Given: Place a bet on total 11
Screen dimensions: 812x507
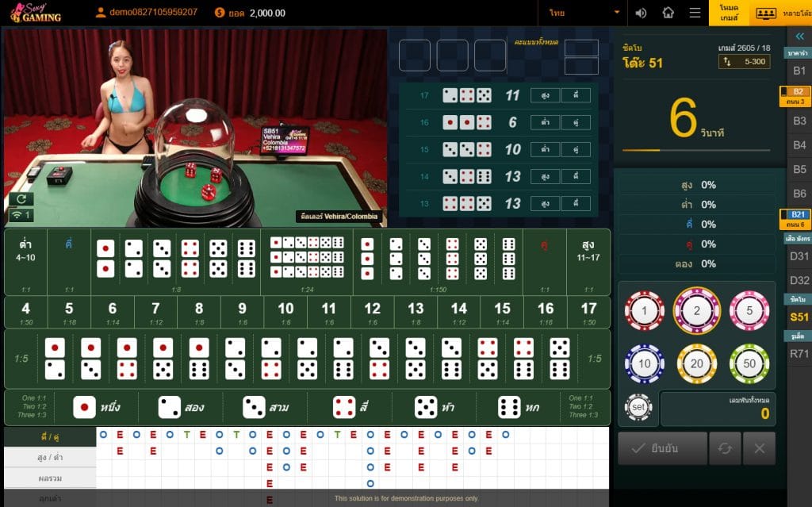Looking at the screenshot, I should coord(328,311).
